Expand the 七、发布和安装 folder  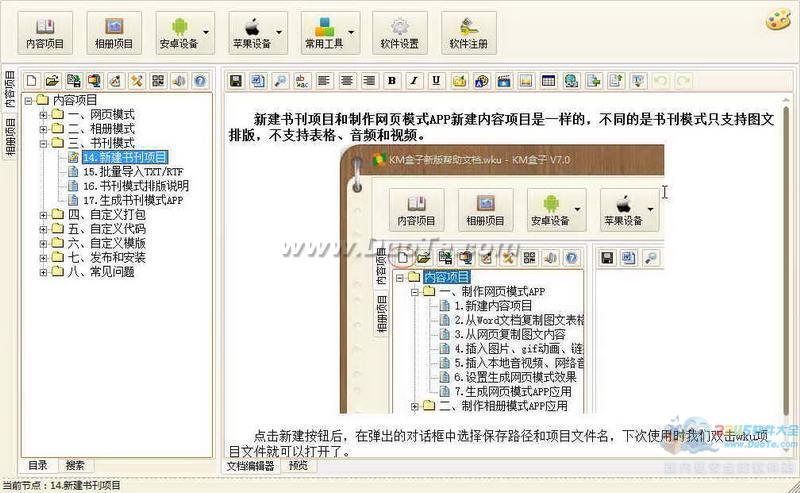(44, 258)
